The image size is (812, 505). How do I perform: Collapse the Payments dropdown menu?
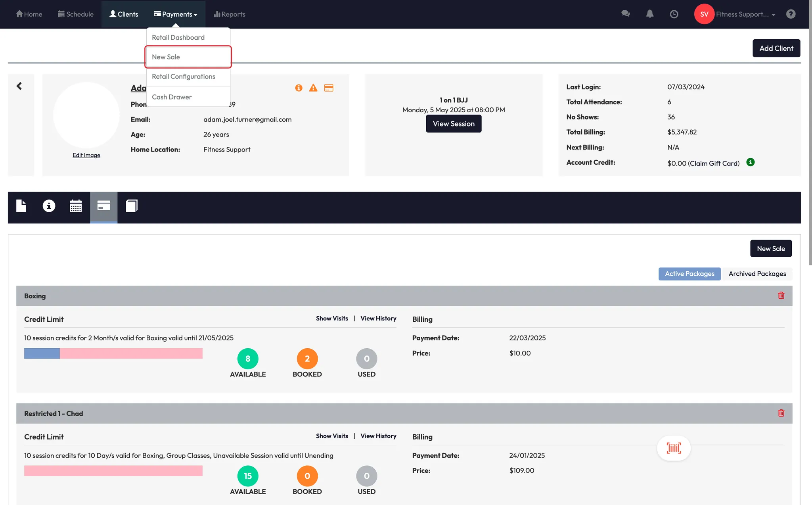pos(176,14)
